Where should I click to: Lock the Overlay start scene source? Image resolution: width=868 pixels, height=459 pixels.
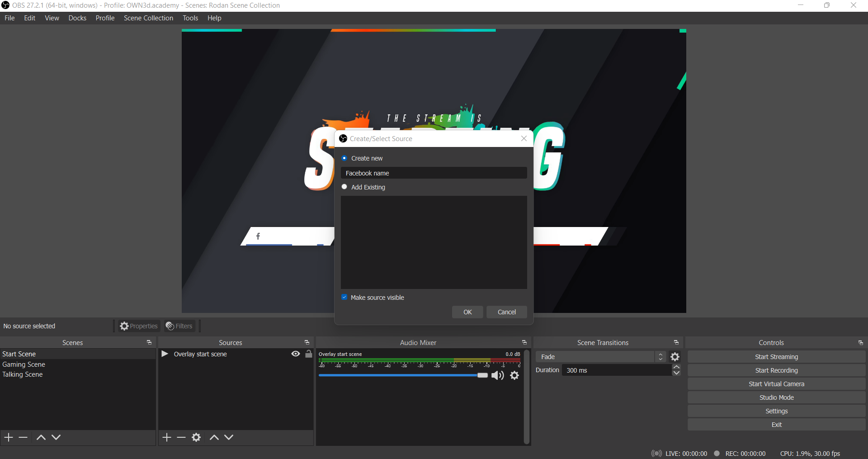(309, 354)
